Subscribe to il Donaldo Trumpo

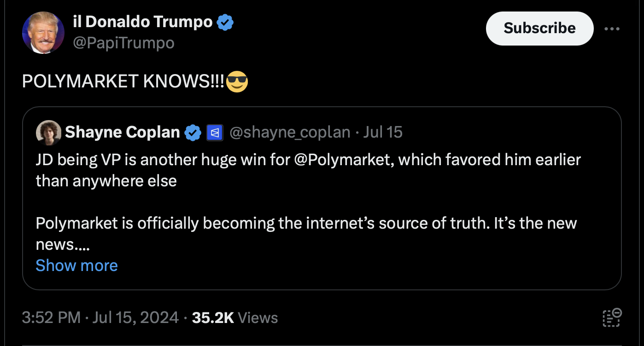click(539, 28)
